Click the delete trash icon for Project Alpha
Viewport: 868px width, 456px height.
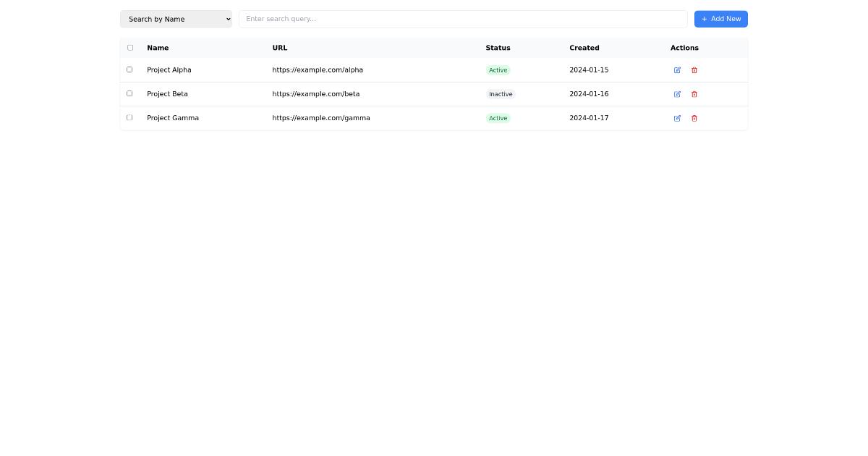pyautogui.click(x=694, y=70)
